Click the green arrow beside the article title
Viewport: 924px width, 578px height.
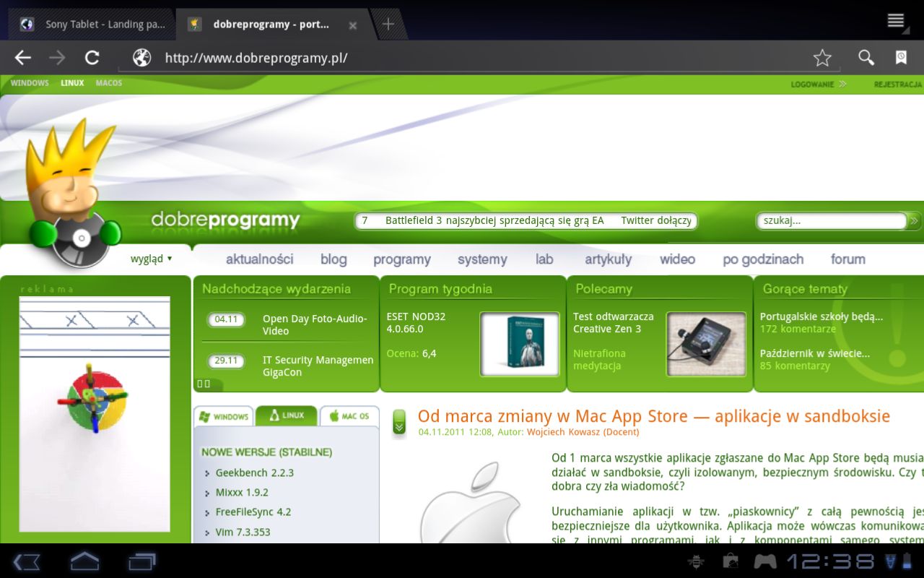pyautogui.click(x=399, y=423)
